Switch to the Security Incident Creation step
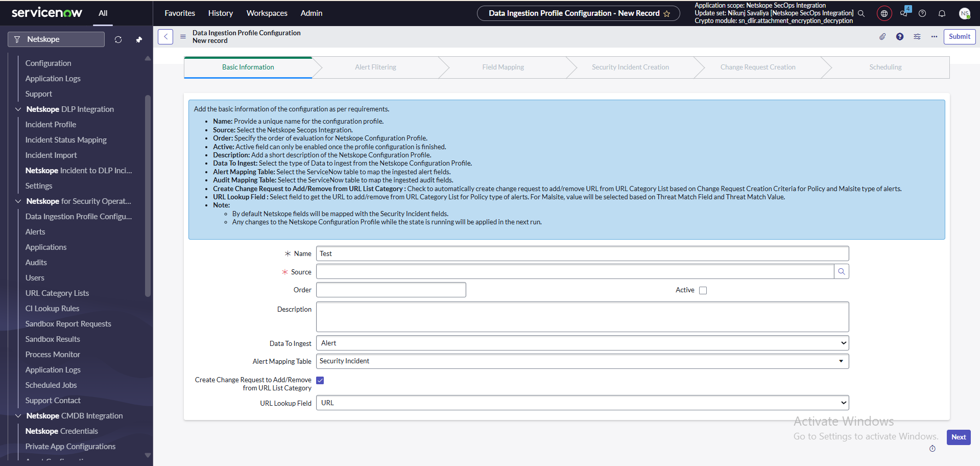 631,67
